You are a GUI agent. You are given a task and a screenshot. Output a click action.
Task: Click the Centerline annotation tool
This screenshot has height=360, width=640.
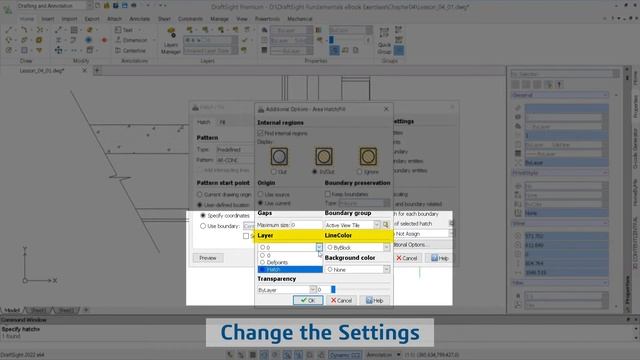[130, 51]
